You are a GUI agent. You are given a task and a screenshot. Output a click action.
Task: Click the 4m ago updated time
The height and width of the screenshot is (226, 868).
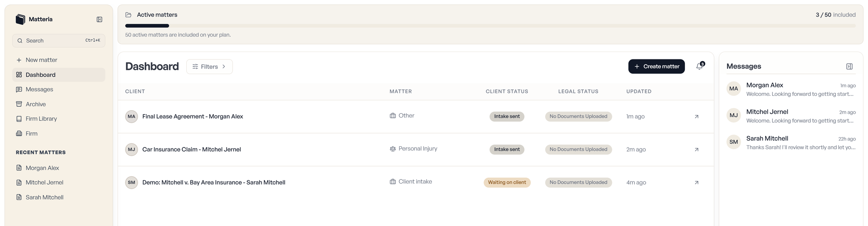point(636,183)
